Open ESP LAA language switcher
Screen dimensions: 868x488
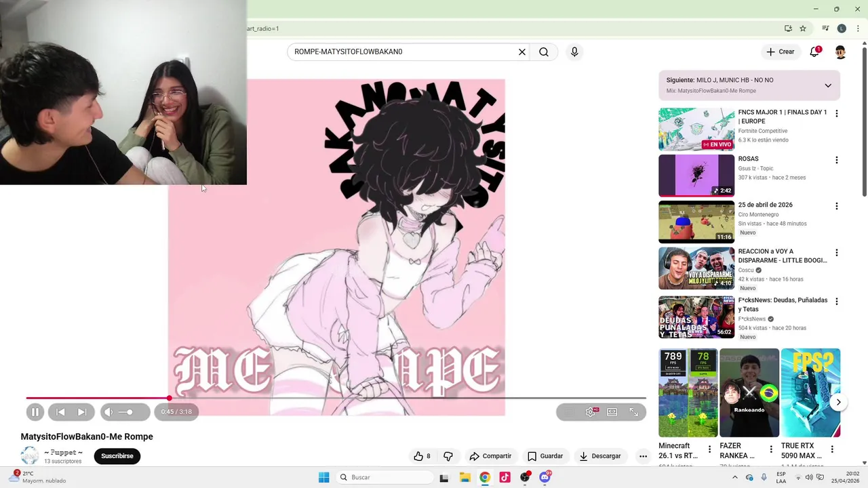tap(781, 477)
